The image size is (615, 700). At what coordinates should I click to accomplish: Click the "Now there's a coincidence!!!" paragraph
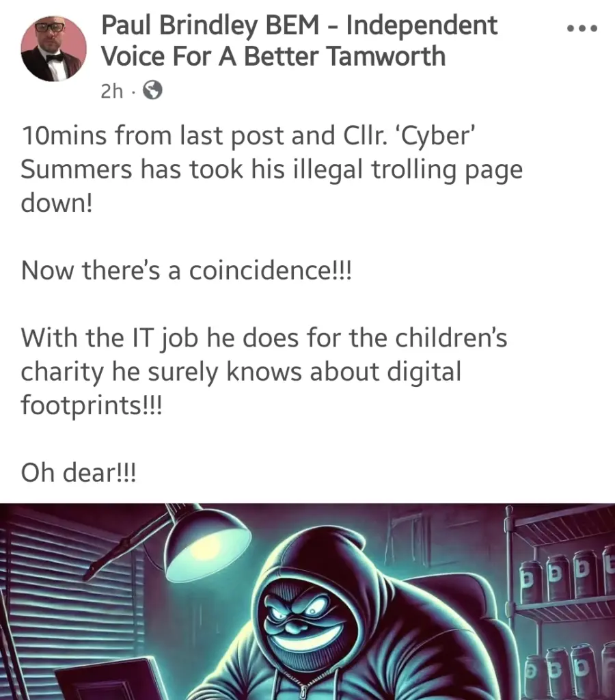click(x=186, y=271)
